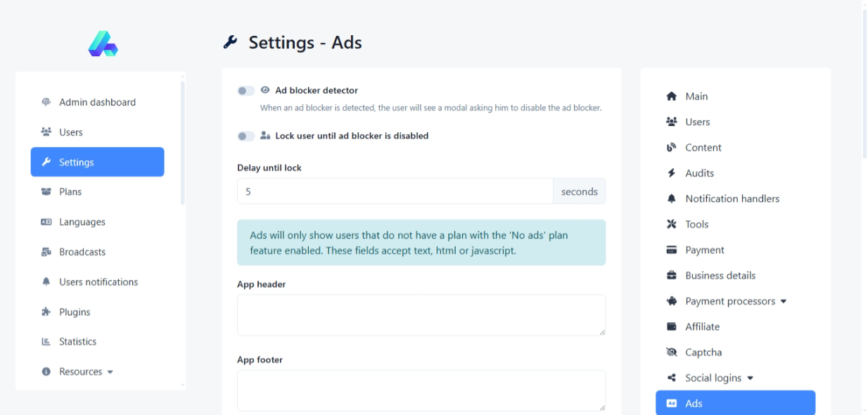
Task: Click the Captcha crossed-eye icon
Action: [671, 352]
